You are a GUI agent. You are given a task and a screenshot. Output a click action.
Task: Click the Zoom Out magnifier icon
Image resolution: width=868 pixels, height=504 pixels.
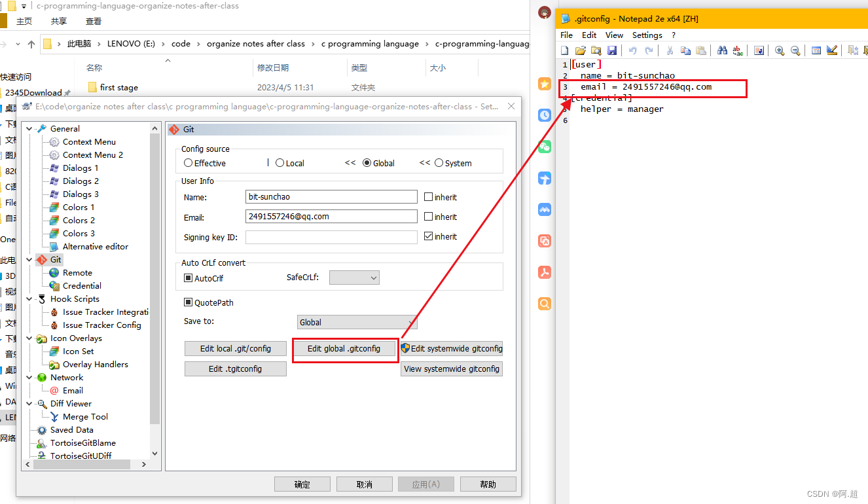(795, 50)
